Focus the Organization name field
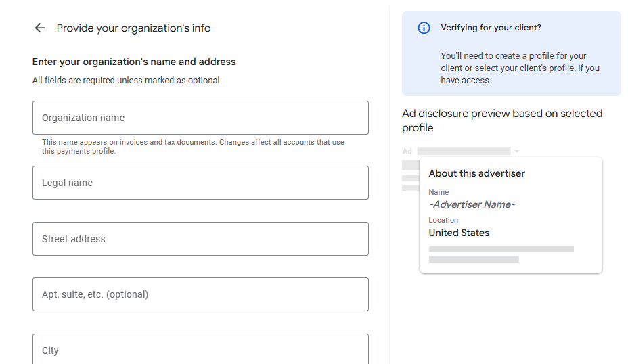Image resolution: width=628 pixels, height=364 pixels. pos(200,118)
